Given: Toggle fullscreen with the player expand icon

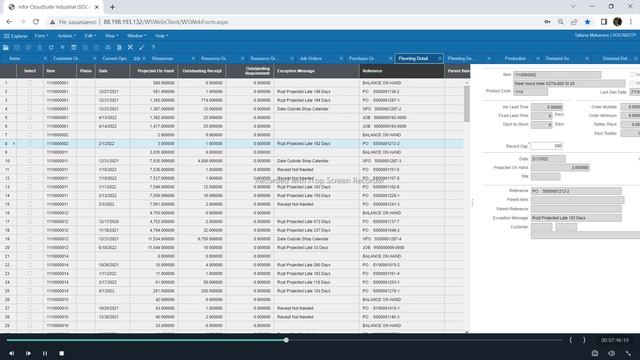Looking at the screenshot, I should click(628, 353).
